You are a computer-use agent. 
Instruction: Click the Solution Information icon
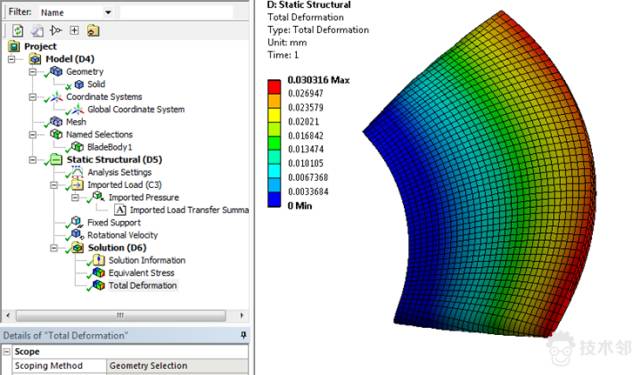tap(98, 260)
